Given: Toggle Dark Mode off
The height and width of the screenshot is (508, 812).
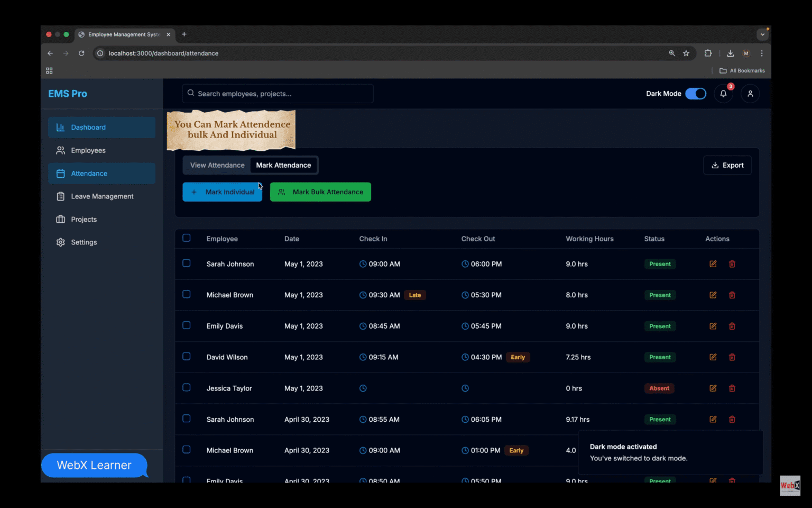Looking at the screenshot, I should click(x=696, y=93).
